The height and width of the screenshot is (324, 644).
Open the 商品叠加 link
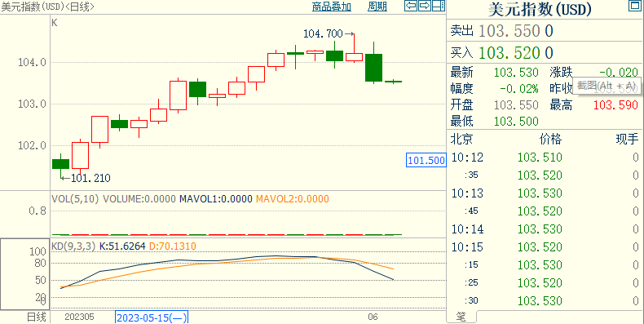(332, 7)
